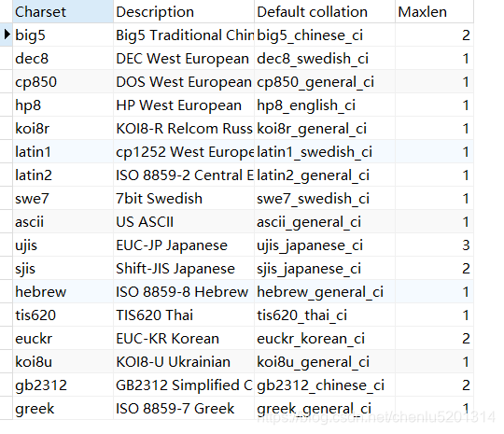The width and height of the screenshot is (504, 434).
Task: Select the swe7 charset cell
Action: (63, 198)
